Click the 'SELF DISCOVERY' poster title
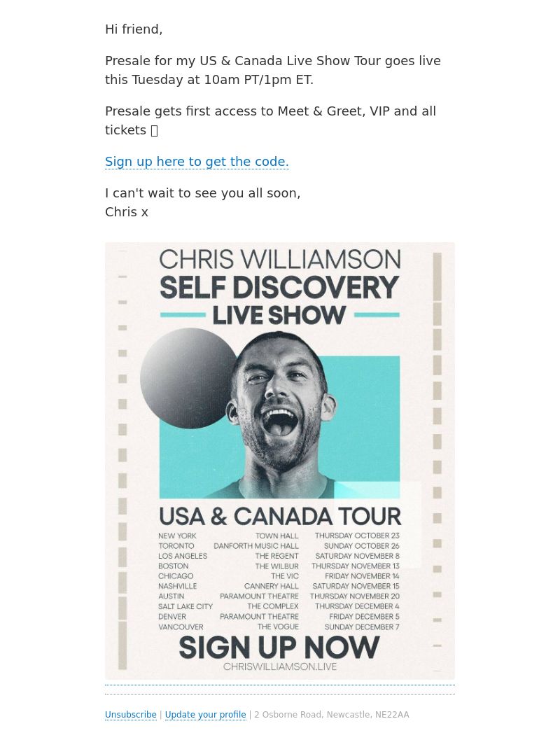 pos(279,288)
